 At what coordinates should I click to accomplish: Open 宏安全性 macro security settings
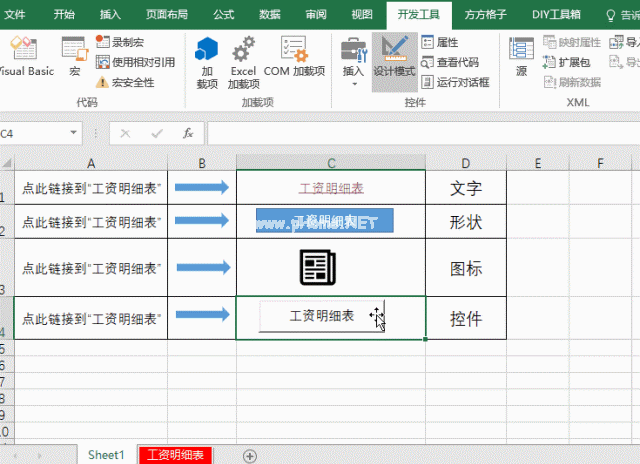[124, 82]
